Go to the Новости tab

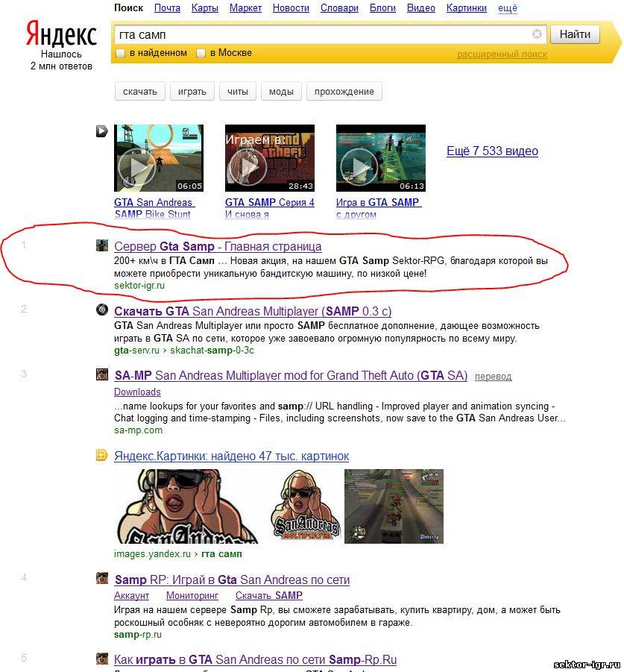[291, 8]
